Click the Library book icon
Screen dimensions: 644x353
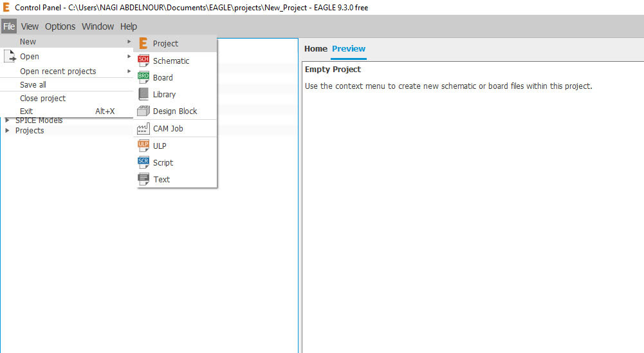click(x=143, y=94)
